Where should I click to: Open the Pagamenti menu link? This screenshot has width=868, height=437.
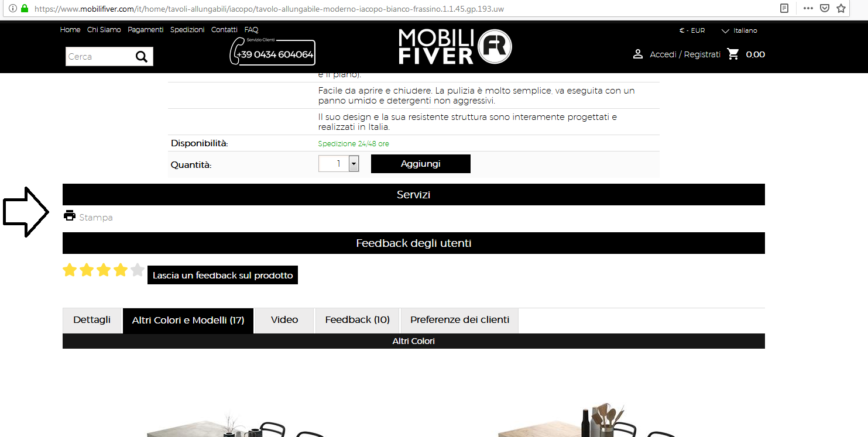pos(146,30)
